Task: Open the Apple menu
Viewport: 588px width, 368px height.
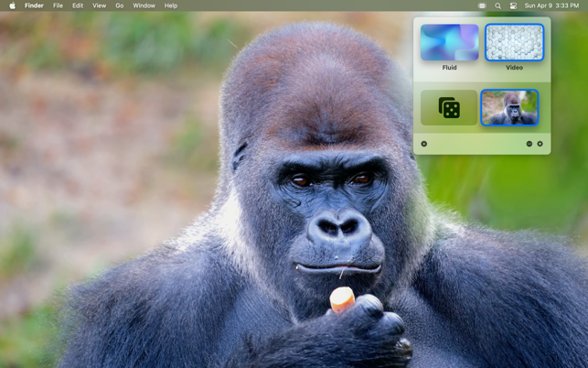Action: pos(13,5)
